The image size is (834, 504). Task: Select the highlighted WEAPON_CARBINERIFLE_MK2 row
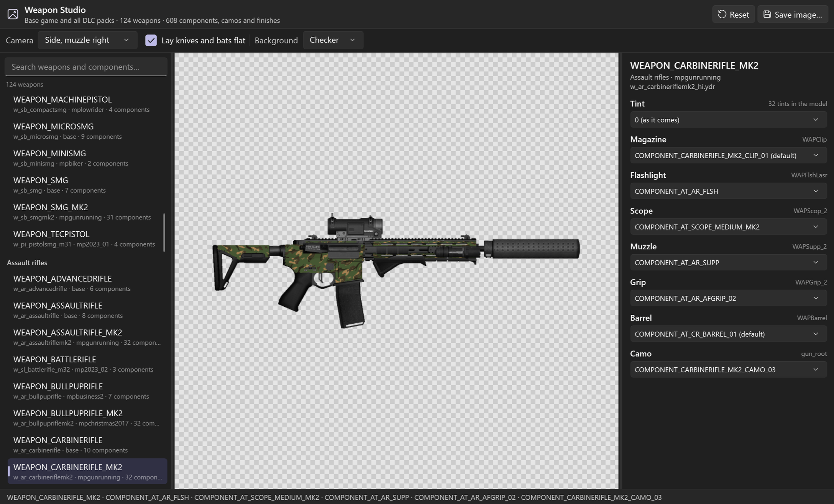tap(87, 471)
